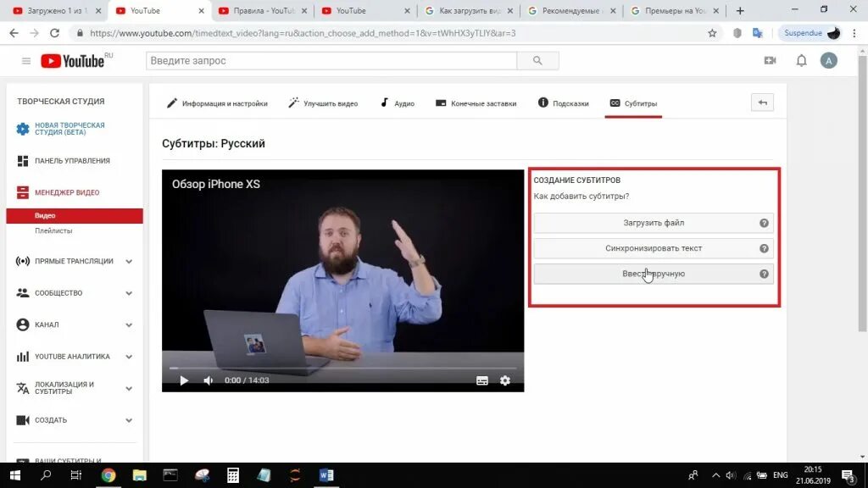This screenshot has height=488, width=868.
Task: Open Chrome from the taskbar
Action: 108,475
